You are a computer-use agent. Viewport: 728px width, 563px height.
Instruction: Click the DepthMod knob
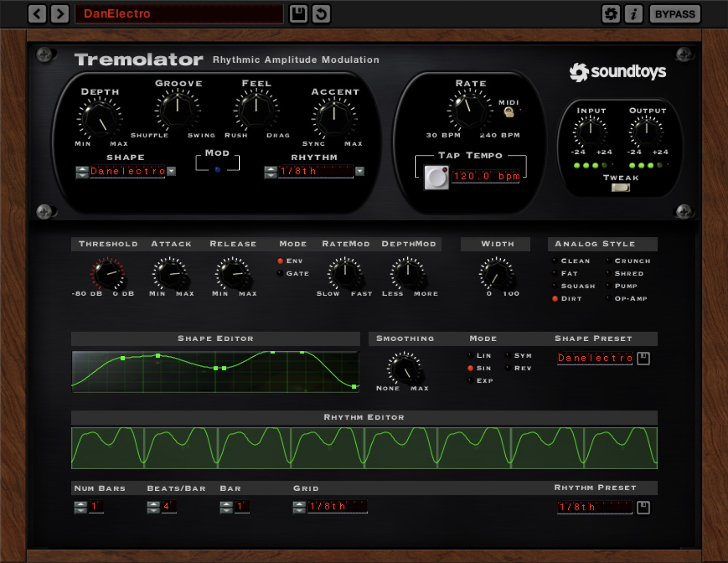point(408,273)
